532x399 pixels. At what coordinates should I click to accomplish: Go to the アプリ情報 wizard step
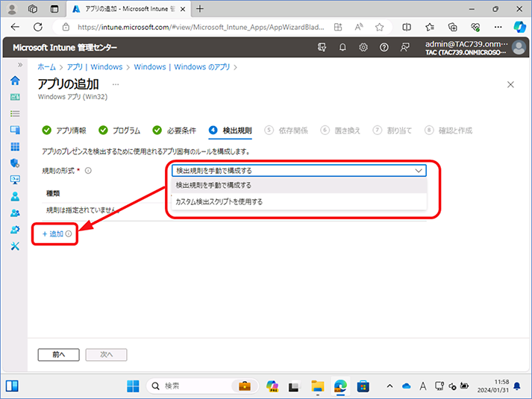coord(64,131)
